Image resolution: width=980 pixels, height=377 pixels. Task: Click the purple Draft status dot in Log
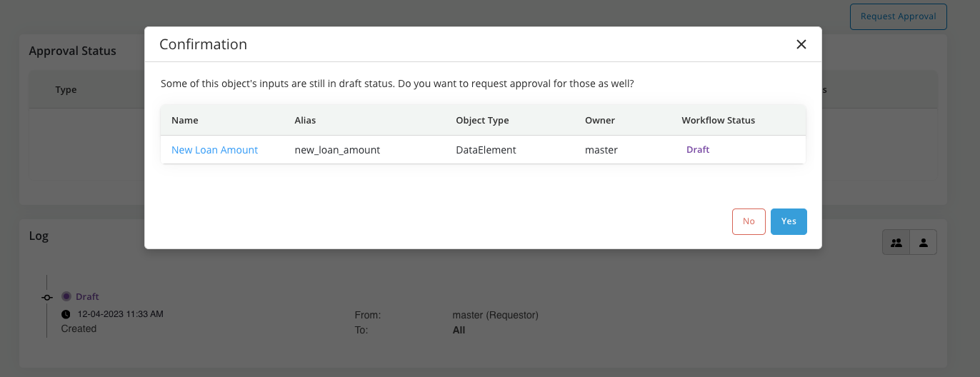pyautogui.click(x=66, y=296)
